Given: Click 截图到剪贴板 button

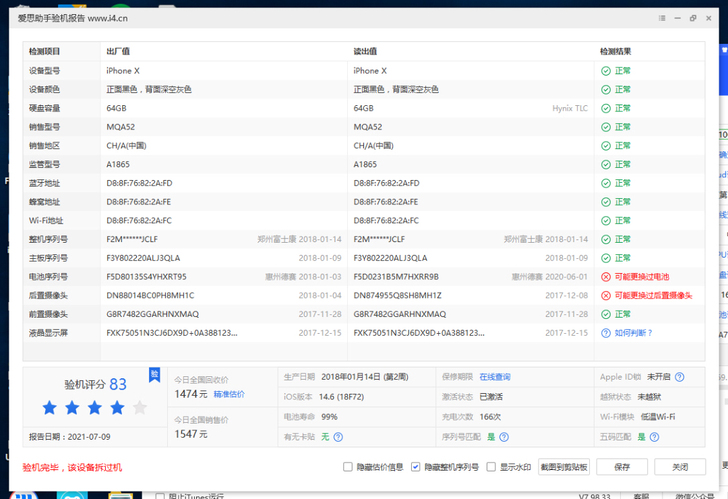Looking at the screenshot, I should 564,467.
